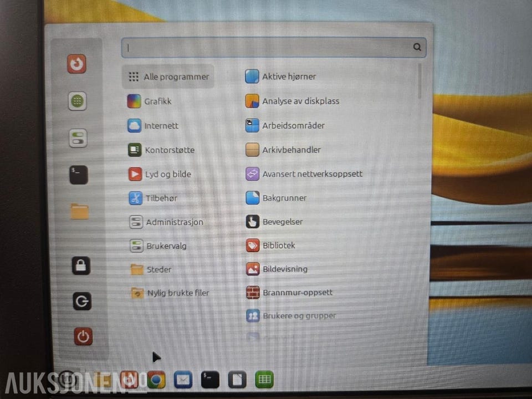This screenshot has width=532, height=399.
Task: Open the LibreOffice document icon in taskbar
Action: click(x=237, y=380)
